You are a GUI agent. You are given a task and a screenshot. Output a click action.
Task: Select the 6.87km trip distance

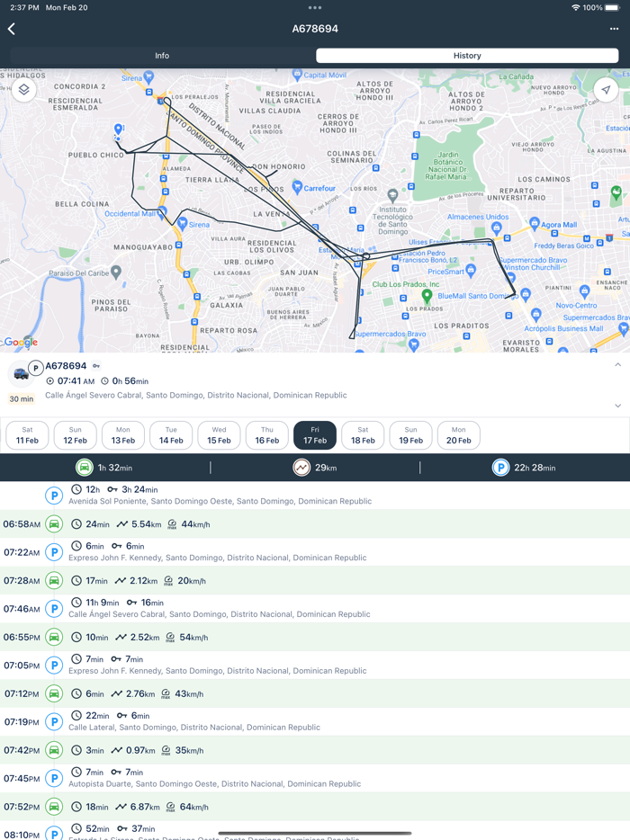tap(145, 807)
